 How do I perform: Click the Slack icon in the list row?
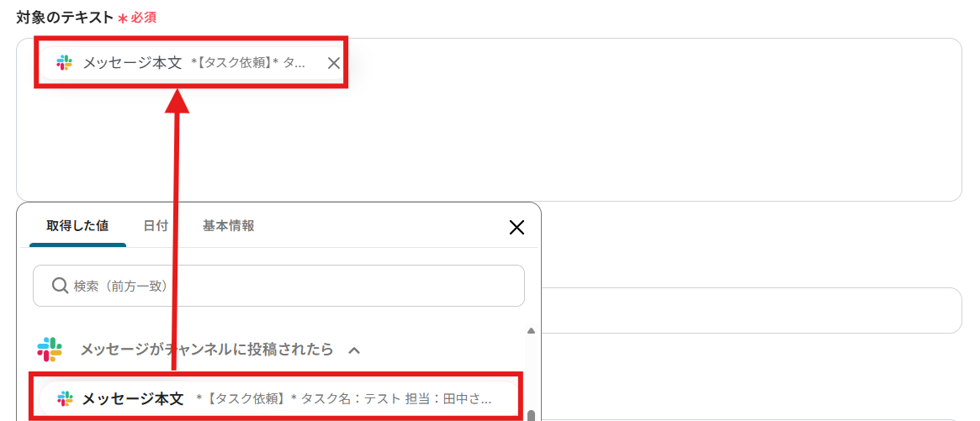click(x=65, y=398)
